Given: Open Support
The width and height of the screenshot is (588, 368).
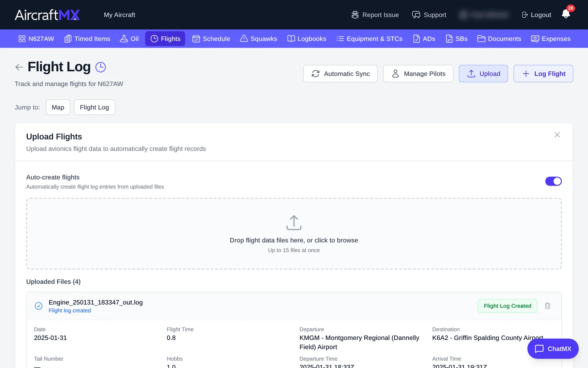Looking at the screenshot, I should click(x=429, y=15).
